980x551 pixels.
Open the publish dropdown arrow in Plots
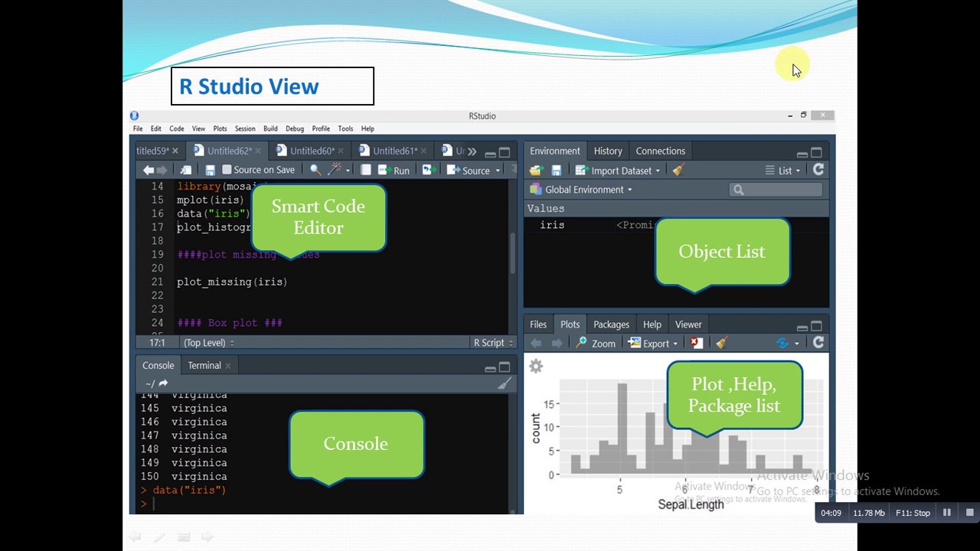[796, 344]
